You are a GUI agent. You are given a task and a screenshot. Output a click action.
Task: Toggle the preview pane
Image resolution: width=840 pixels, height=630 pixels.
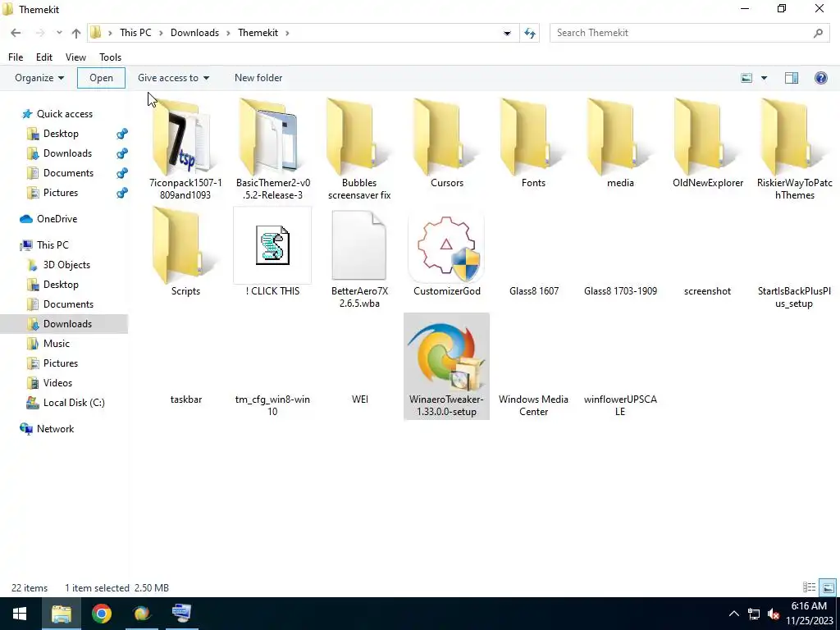[x=792, y=78]
